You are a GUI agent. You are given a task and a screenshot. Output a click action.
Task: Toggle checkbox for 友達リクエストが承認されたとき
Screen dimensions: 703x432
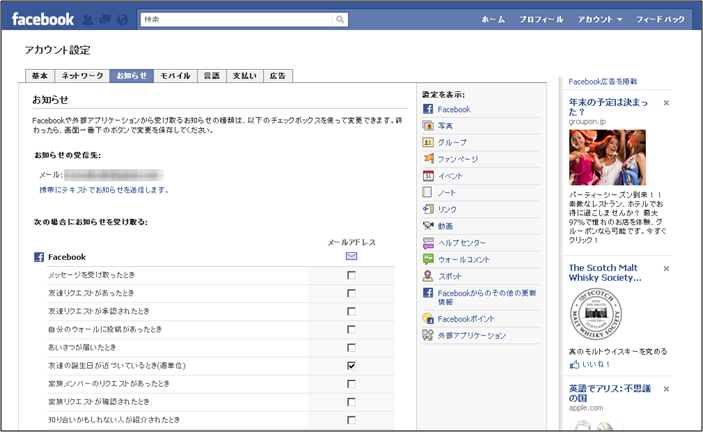pos(352,311)
